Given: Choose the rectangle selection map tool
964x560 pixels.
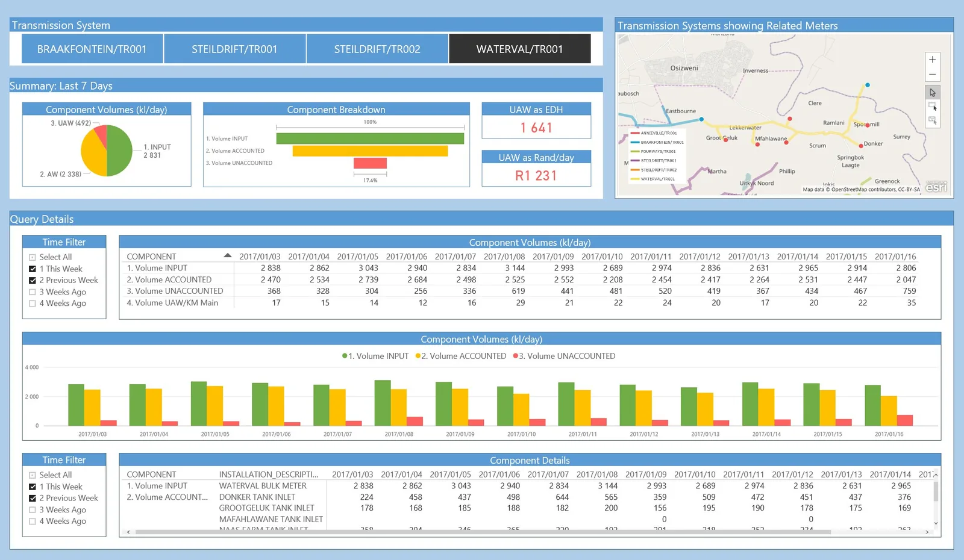Looking at the screenshot, I should (x=932, y=107).
